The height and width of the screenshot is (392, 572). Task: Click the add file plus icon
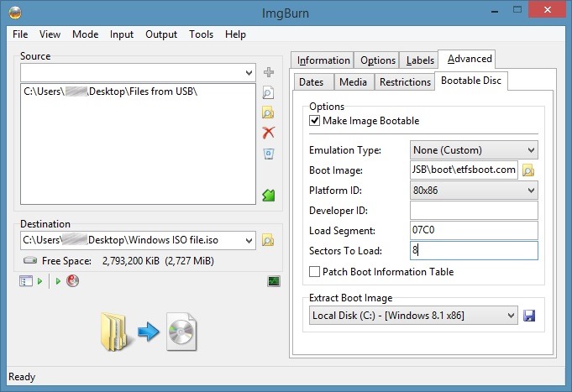(x=269, y=72)
